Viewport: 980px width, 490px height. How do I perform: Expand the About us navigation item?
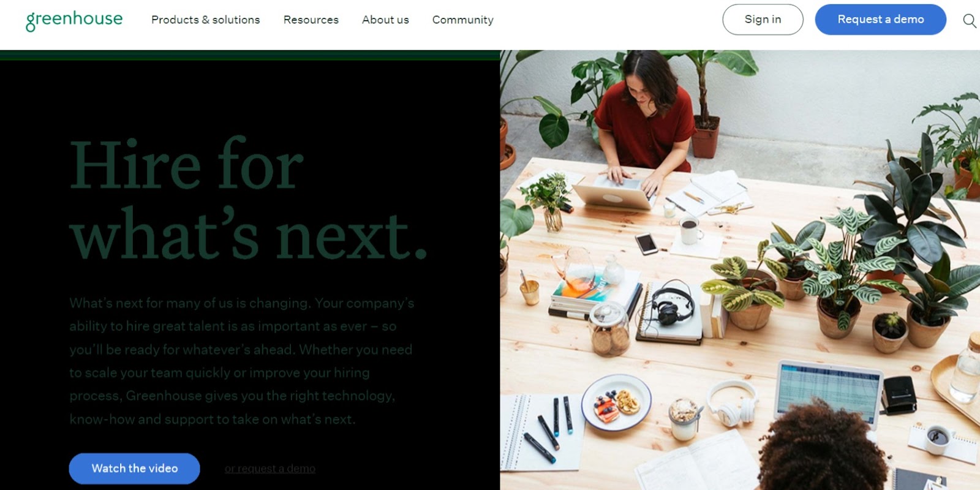pos(385,20)
